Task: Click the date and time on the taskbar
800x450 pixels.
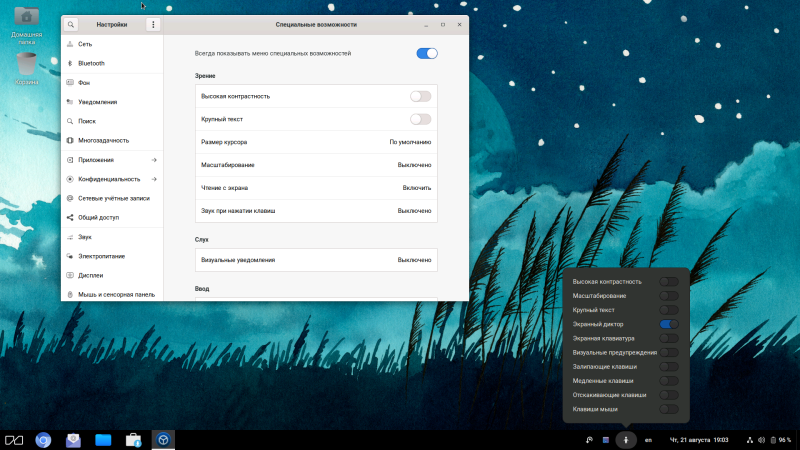Action: (700, 439)
